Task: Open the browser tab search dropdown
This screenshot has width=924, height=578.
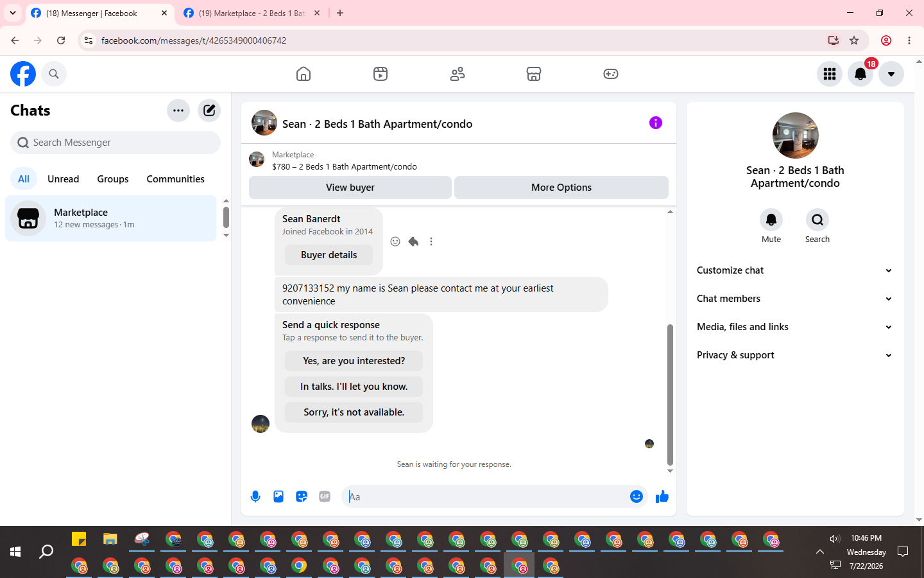Action: pos(12,13)
